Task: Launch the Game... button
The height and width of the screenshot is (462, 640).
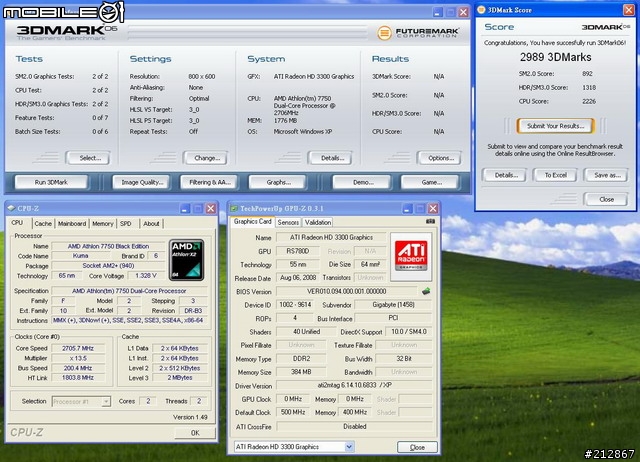Action: pyautogui.click(x=431, y=182)
